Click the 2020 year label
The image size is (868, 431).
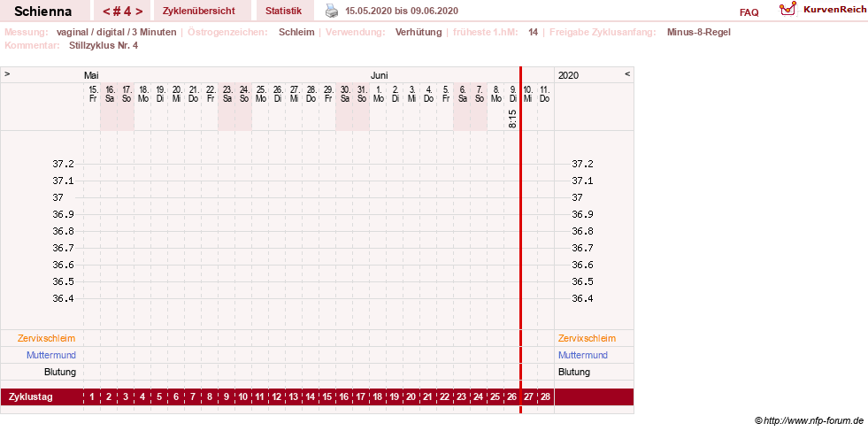[569, 75]
